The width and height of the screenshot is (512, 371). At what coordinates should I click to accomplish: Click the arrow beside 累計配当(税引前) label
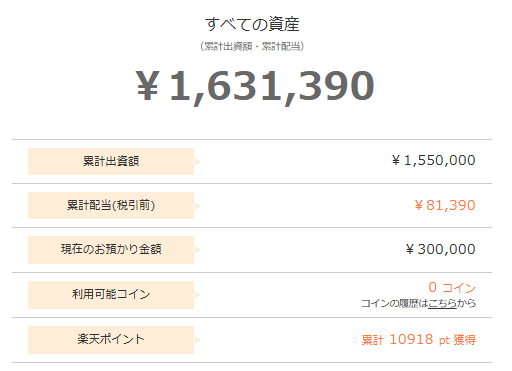[x=197, y=206]
